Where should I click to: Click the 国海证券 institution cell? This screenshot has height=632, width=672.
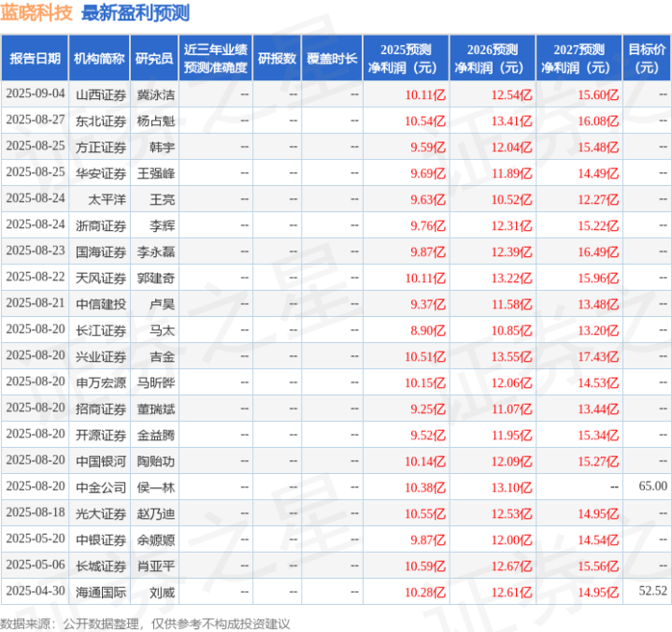click(101, 252)
